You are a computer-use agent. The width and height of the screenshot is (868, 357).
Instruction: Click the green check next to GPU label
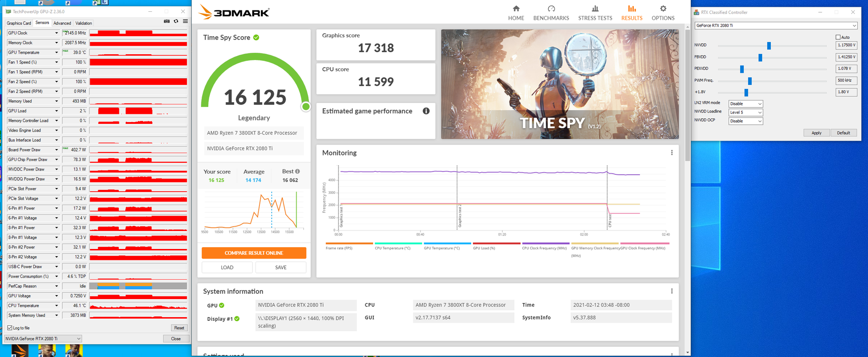point(222,305)
